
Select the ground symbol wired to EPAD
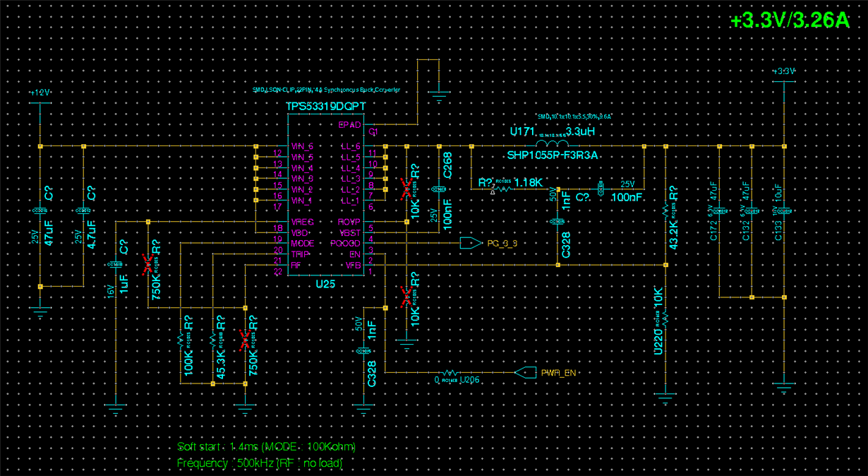click(x=439, y=95)
